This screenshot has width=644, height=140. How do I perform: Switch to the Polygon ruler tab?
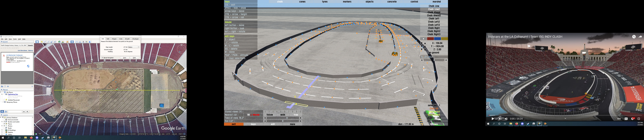[x=114, y=39]
